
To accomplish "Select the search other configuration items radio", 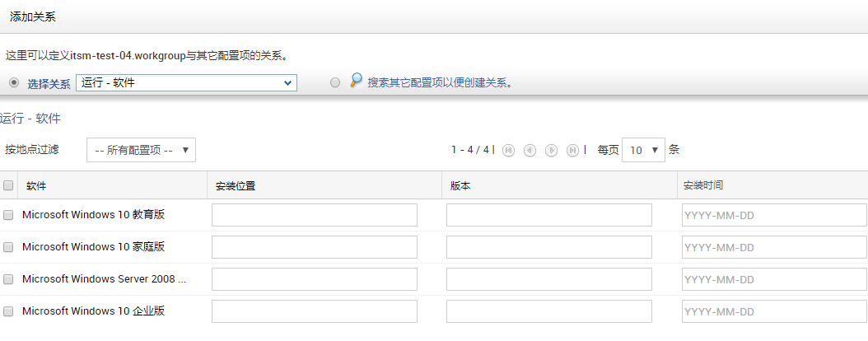I will pos(335,83).
